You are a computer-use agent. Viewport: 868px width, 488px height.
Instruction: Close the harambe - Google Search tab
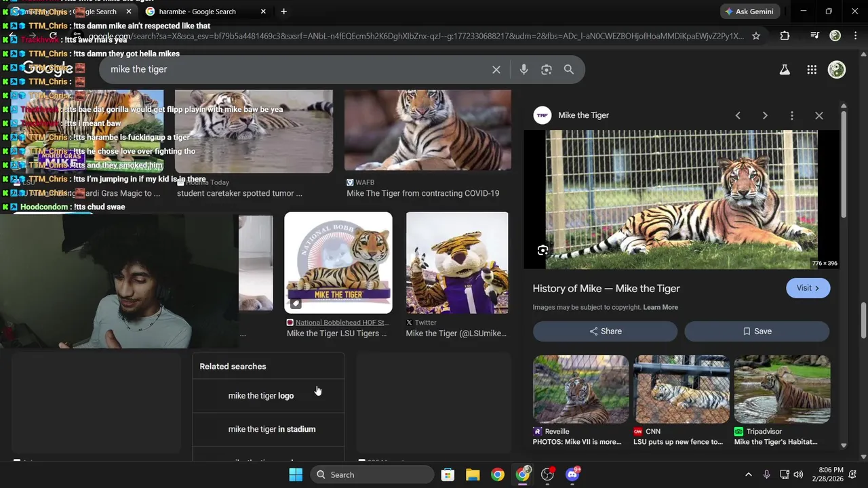tap(263, 12)
